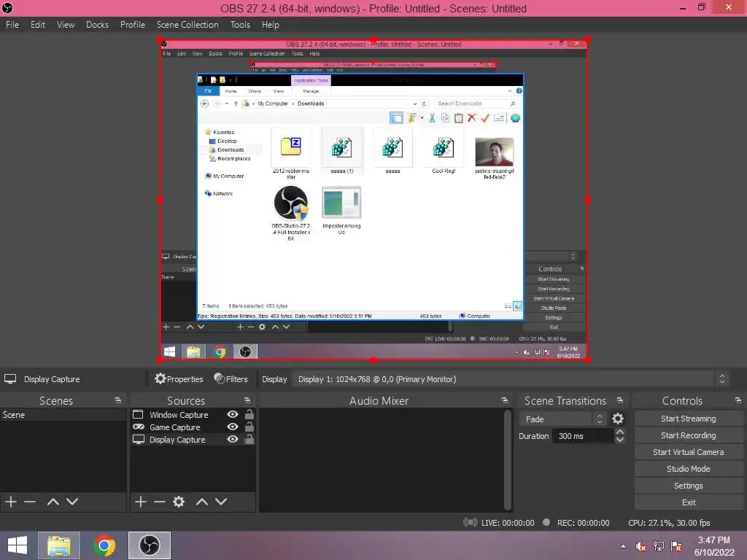This screenshot has width=747, height=560.
Task: Open the Scene Collection menu
Action: tap(187, 24)
